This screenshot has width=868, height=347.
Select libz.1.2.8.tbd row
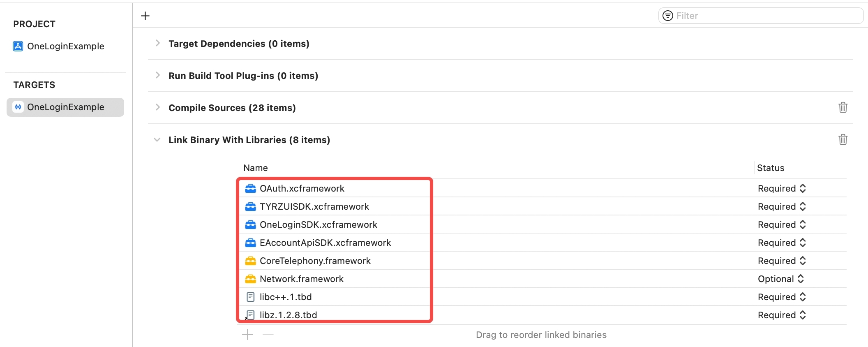pos(542,315)
